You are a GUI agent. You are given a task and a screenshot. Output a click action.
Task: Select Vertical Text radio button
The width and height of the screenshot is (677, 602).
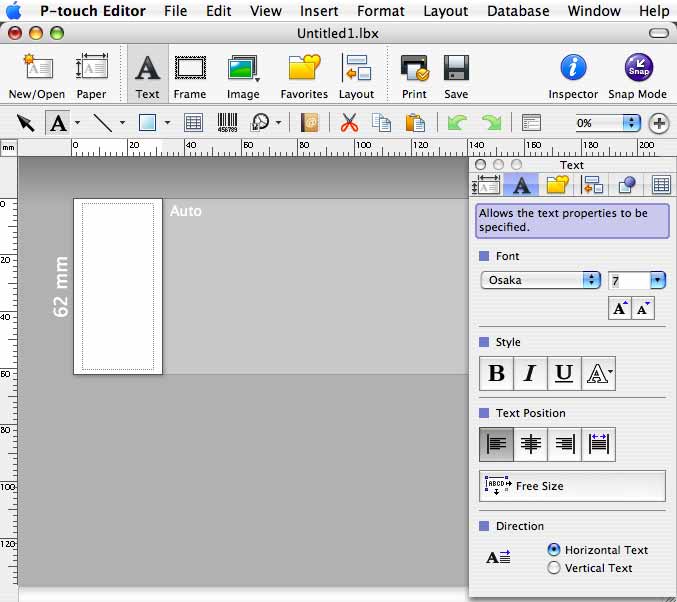554,567
